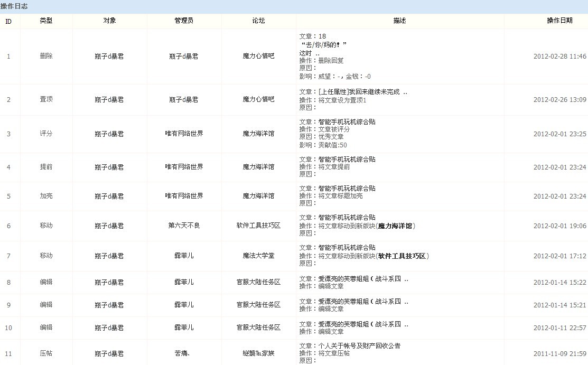Click bold 魔力海洋馆 in row 6 description
Image resolution: width=588 pixels, height=365 pixels.
pyautogui.click(x=396, y=226)
